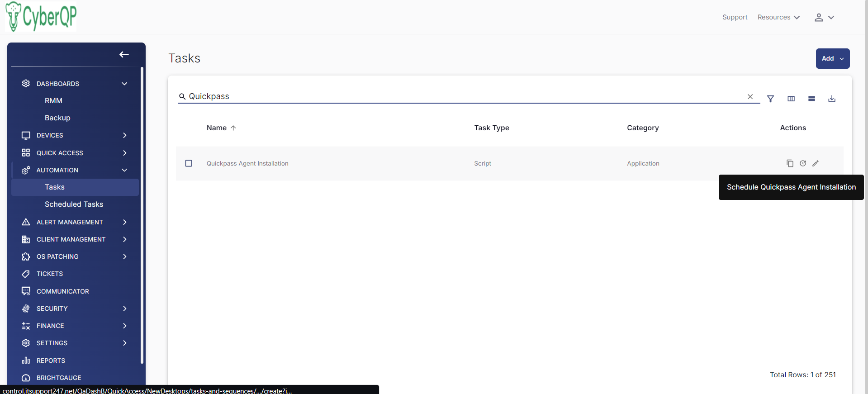Image resolution: width=868 pixels, height=394 pixels.
Task: Export tasks with the download icon
Action: click(832, 99)
